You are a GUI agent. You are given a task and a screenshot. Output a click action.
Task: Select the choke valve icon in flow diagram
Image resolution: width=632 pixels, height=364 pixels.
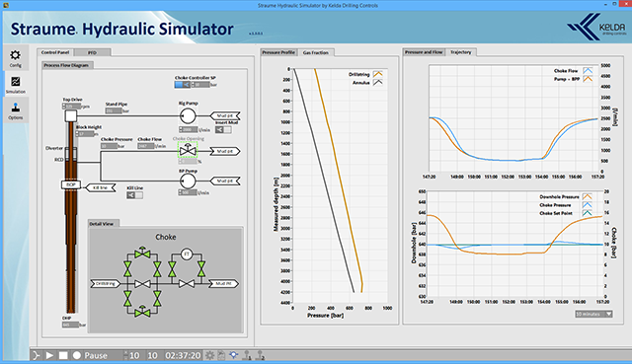click(188, 150)
